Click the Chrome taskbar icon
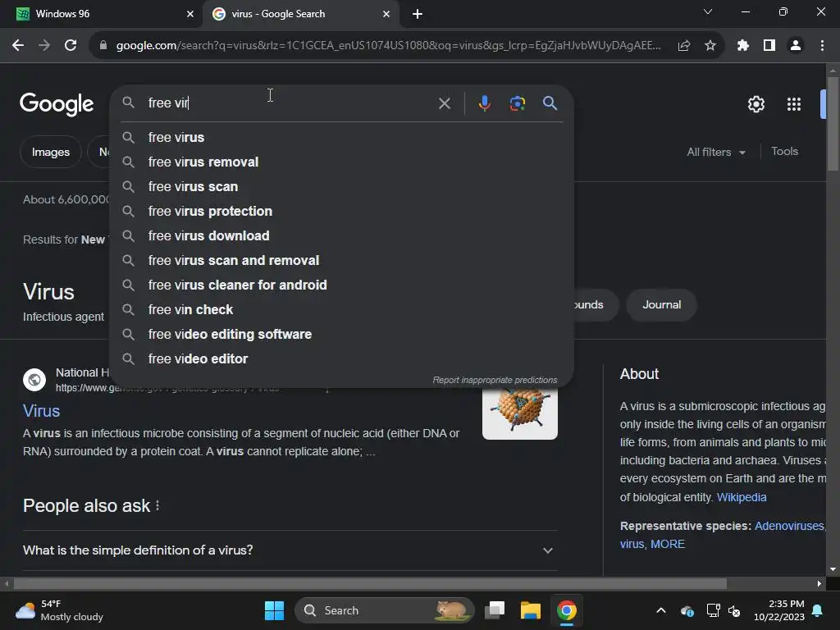 (x=566, y=610)
